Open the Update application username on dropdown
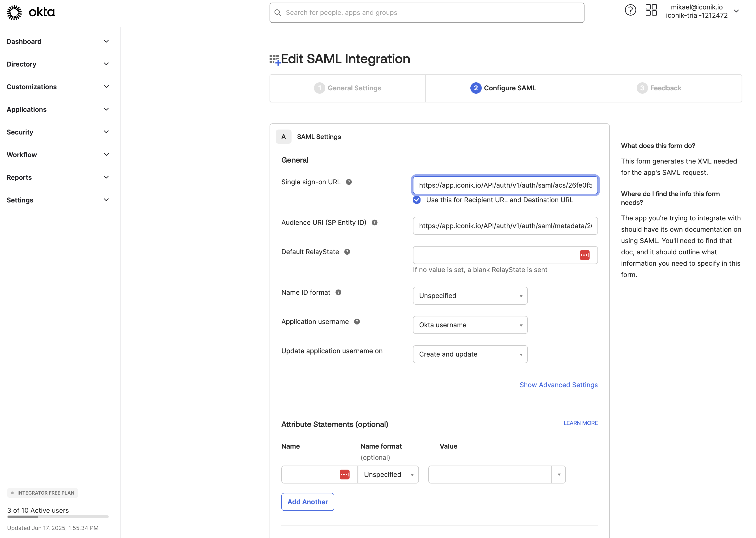 tap(470, 354)
